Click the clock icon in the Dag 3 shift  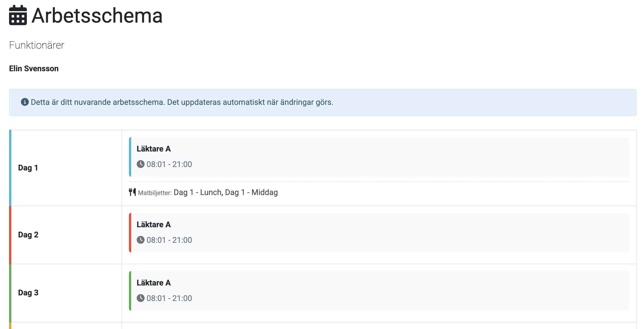pyautogui.click(x=141, y=298)
